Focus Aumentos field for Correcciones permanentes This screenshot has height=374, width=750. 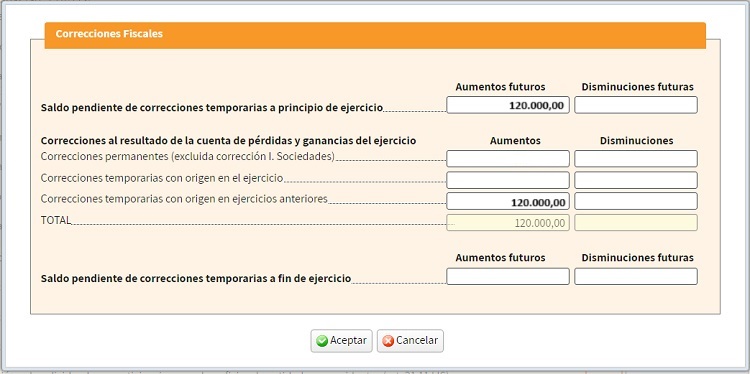point(508,158)
